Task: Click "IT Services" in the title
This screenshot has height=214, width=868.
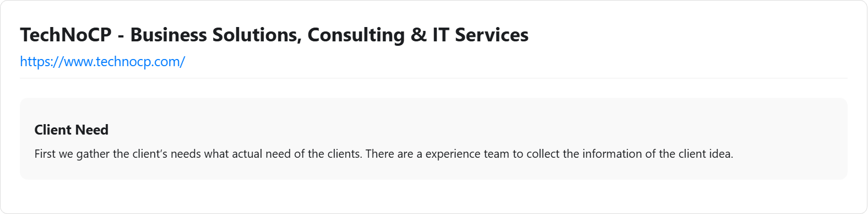Action: pyautogui.click(x=480, y=35)
